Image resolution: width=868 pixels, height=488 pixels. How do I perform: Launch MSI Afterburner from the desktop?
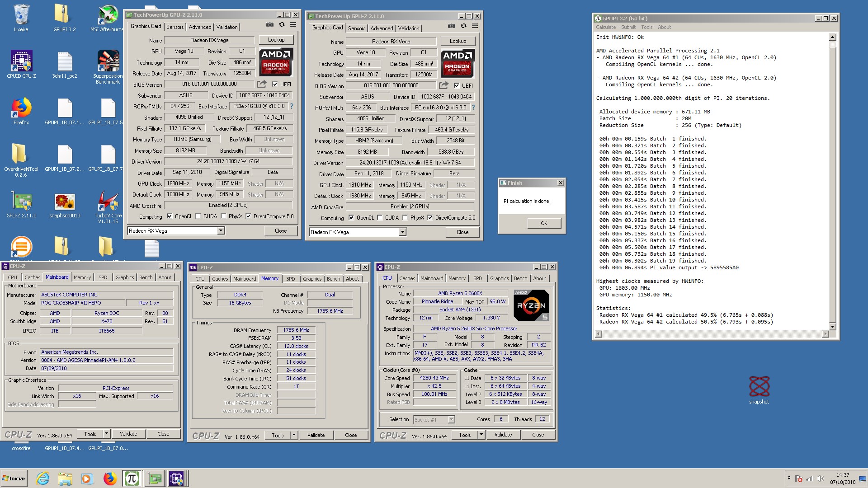tap(108, 19)
